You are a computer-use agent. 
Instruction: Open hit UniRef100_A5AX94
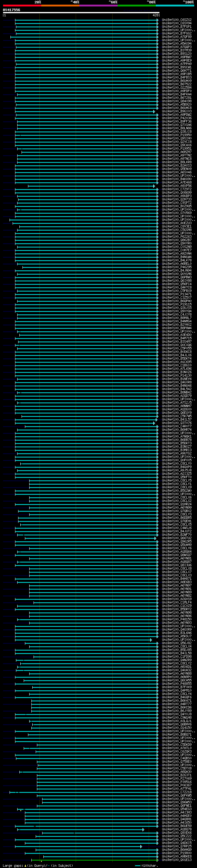[177, 43]
